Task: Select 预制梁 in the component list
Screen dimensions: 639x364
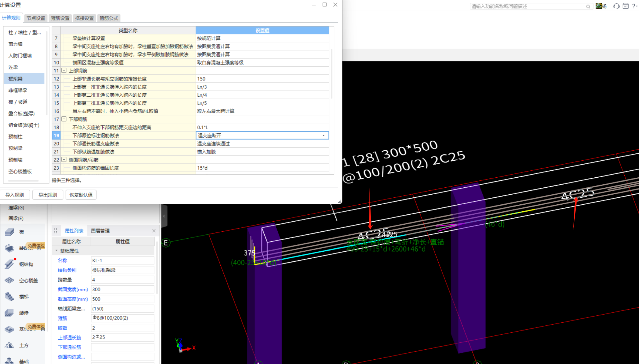Action: 24,148
